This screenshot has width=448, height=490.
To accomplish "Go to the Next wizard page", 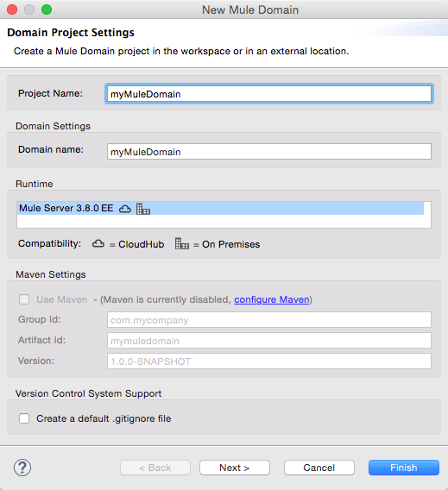I will pyautogui.click(x=235, y=468).
